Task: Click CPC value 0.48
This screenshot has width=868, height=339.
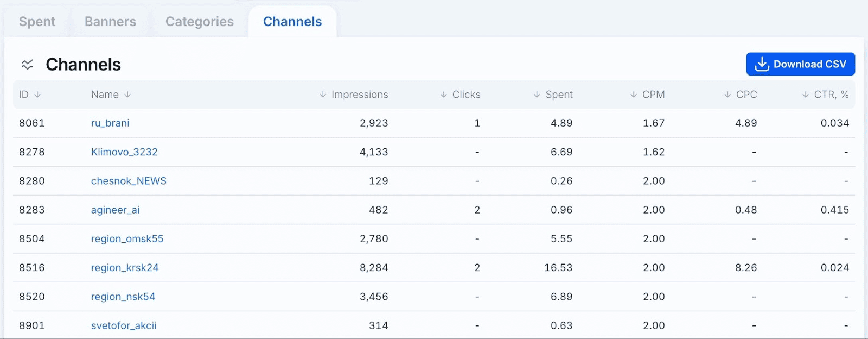Action: (x=746, y=210)
